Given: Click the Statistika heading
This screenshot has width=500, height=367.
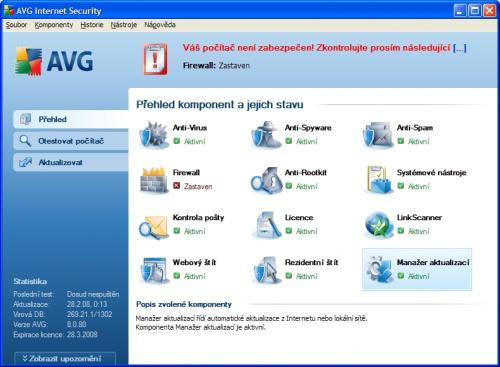Looking at the screenshot, I should point(30,282).
